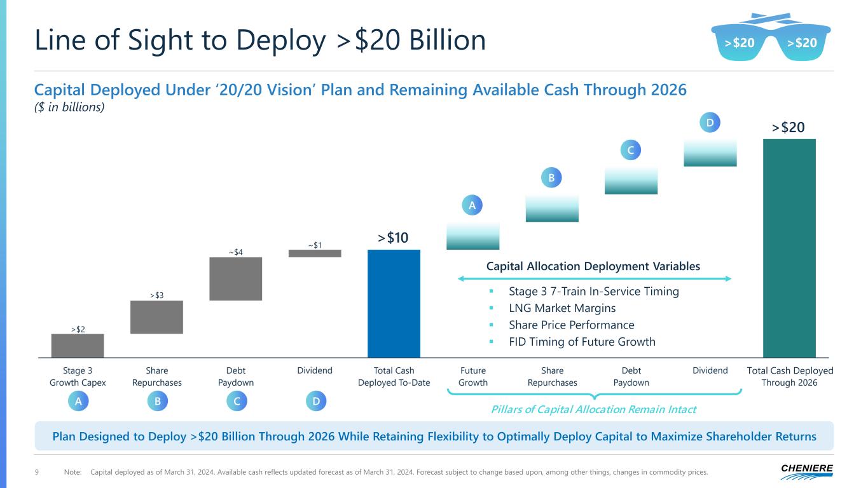Click the Plan Designed to Deploy banner

coord(434,437)
